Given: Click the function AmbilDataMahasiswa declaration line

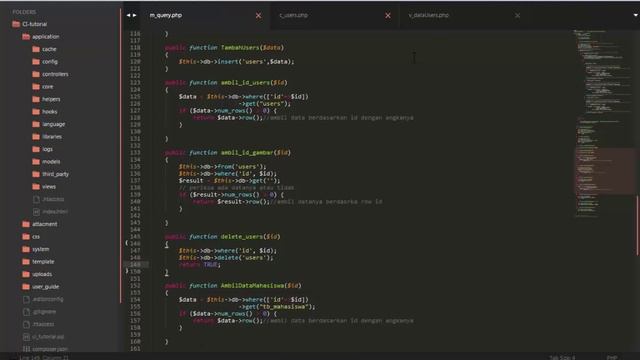Looking at the screenshot, I should pos(233,286).
